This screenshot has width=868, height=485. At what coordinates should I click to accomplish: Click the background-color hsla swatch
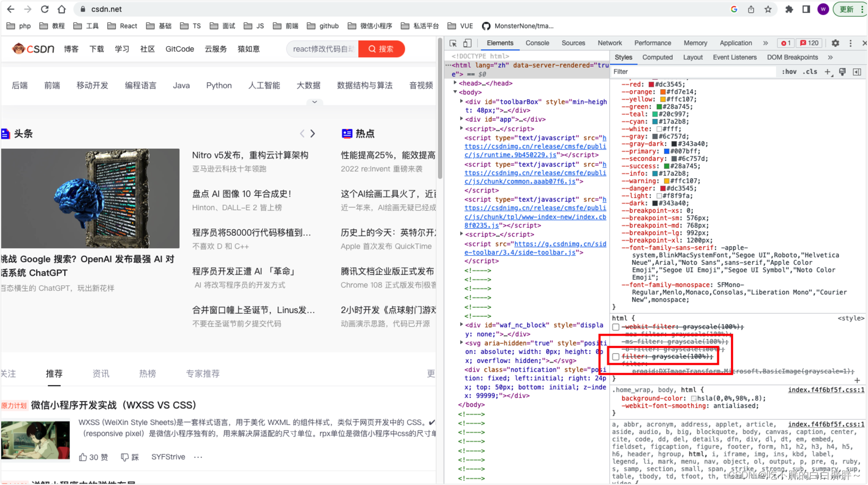point(693,398)
